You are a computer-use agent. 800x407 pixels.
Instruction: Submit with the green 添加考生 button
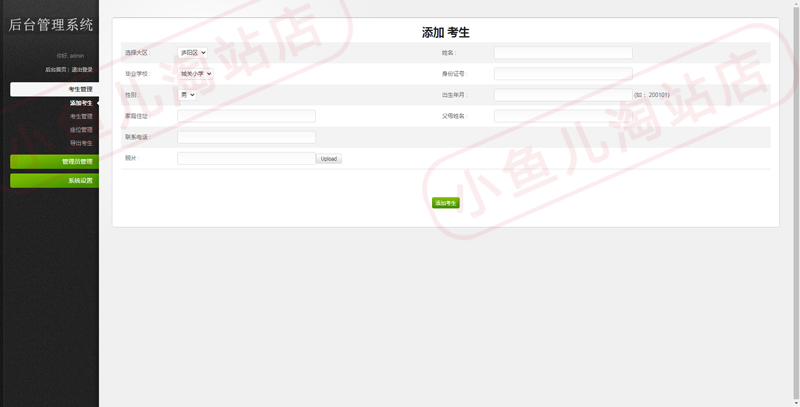coord(445,203)
